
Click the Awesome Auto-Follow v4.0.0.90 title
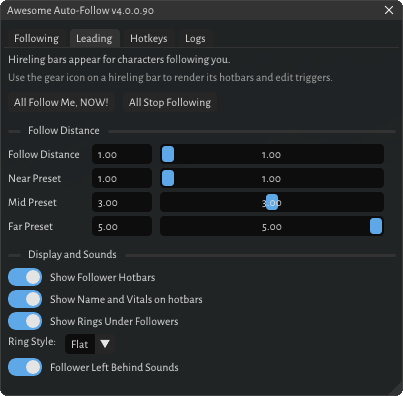80,10
